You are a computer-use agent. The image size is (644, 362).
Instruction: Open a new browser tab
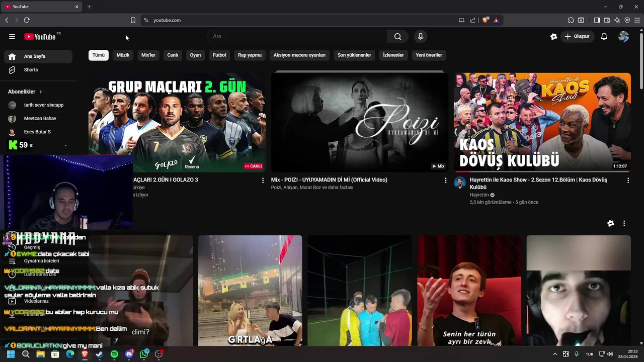(x=89, y=7)
